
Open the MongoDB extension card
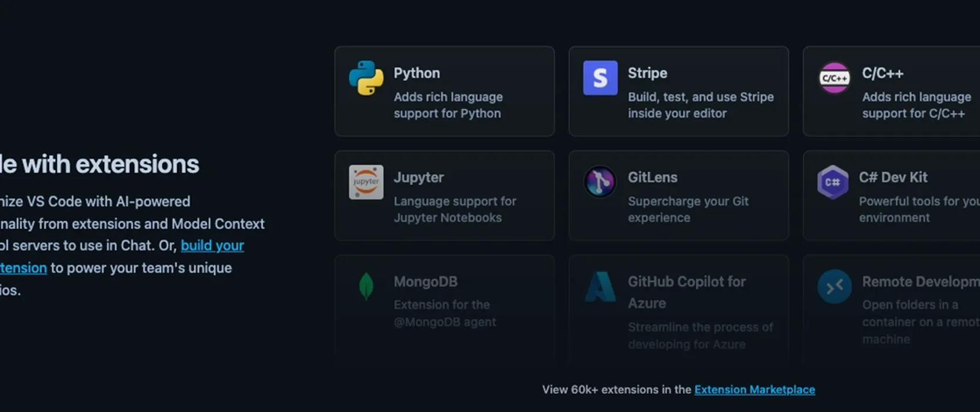444,300
